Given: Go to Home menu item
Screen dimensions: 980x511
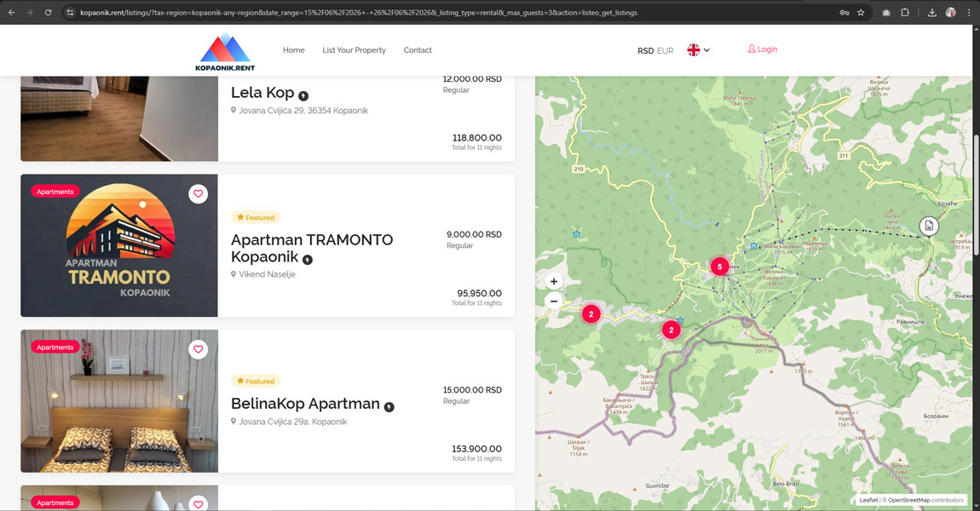Looking at the screenshot, I should (x=293, y=50).
